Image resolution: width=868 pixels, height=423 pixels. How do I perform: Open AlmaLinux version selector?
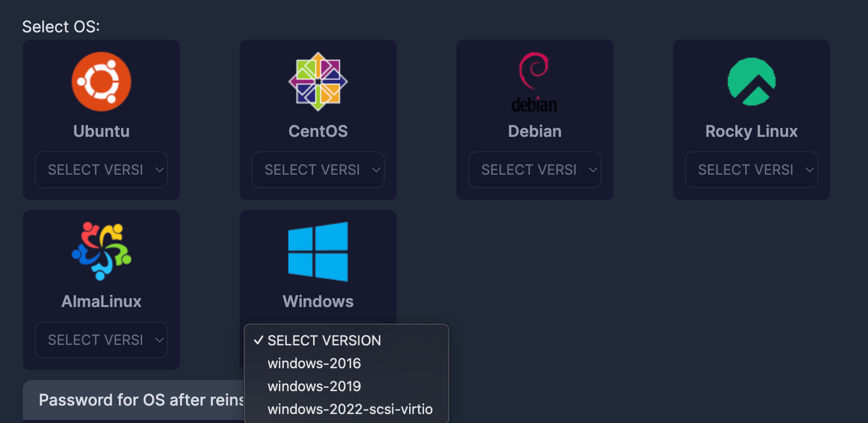[101, 340]
